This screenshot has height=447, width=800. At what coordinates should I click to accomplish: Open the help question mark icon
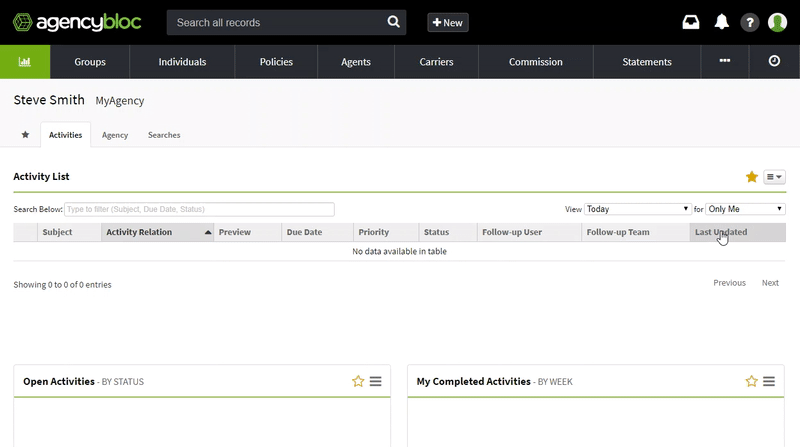click(x=749, y=22)
